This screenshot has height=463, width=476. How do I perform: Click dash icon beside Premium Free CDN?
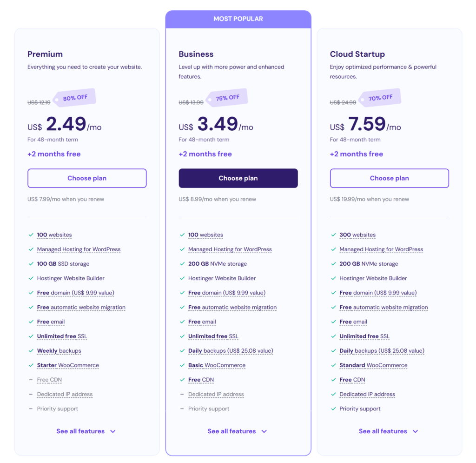click(31, 380)
